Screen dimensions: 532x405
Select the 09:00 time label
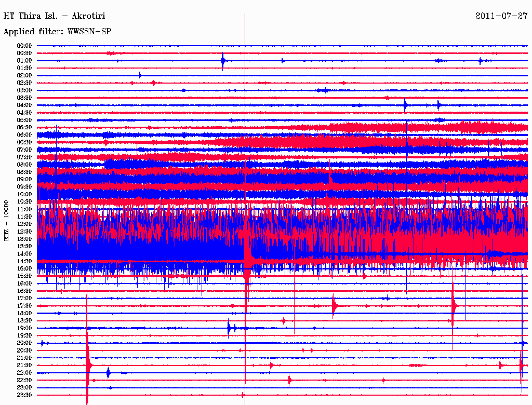point(24,180)
